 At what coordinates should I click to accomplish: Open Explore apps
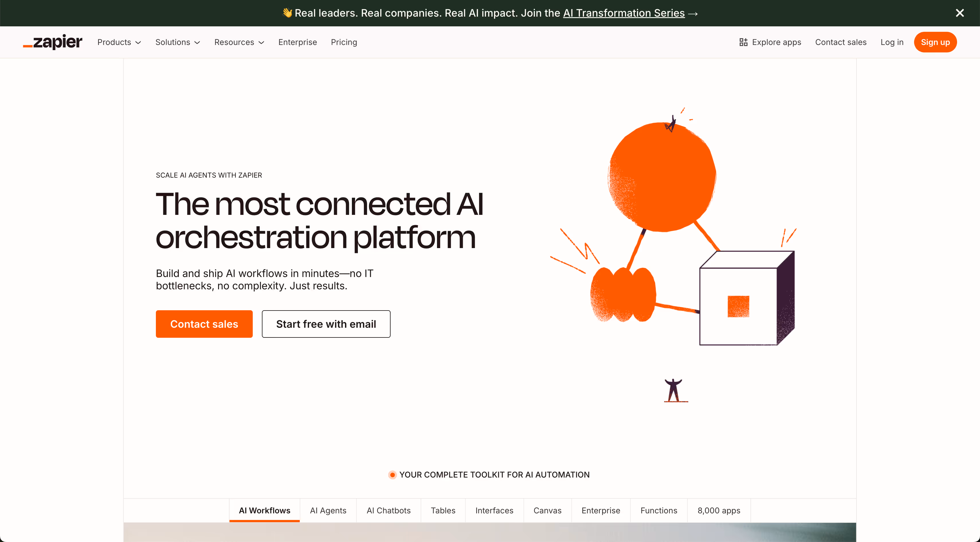pyautogui.click(x=770, y=42)
